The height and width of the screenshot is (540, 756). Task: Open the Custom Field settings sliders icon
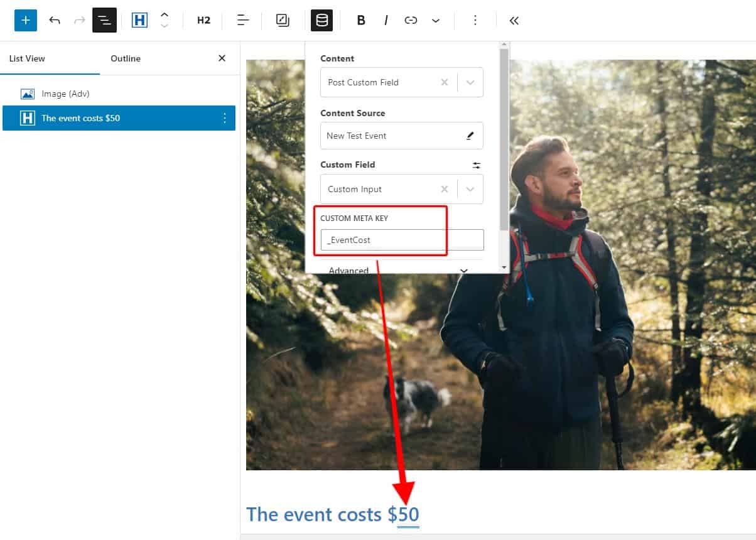pos(476,165)
